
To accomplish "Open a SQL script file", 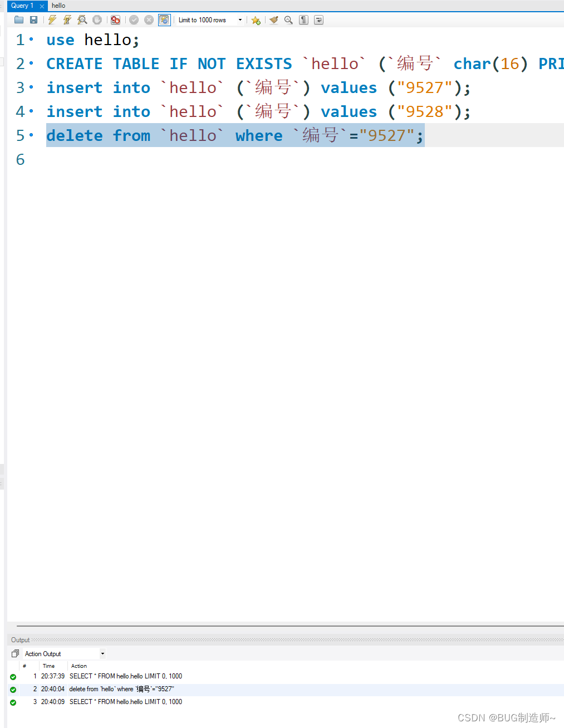I will (x=18, y=19).
